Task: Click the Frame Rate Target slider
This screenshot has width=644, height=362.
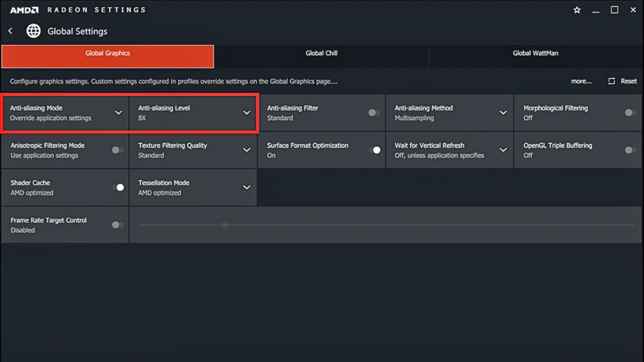Action: (x=224, y=225)
